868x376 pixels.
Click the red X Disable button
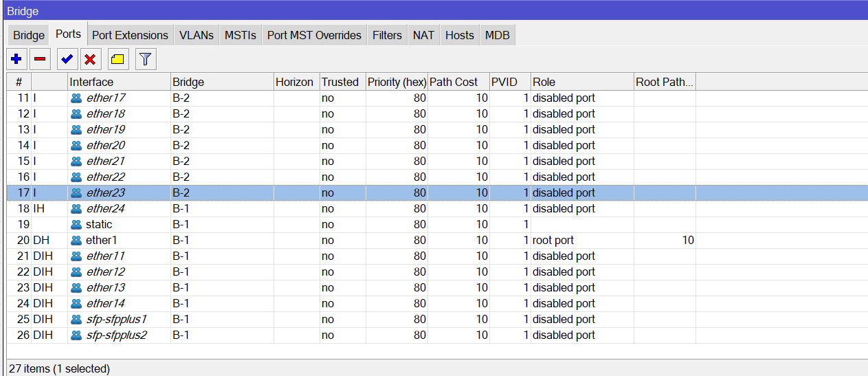click(x=90, y=59)
